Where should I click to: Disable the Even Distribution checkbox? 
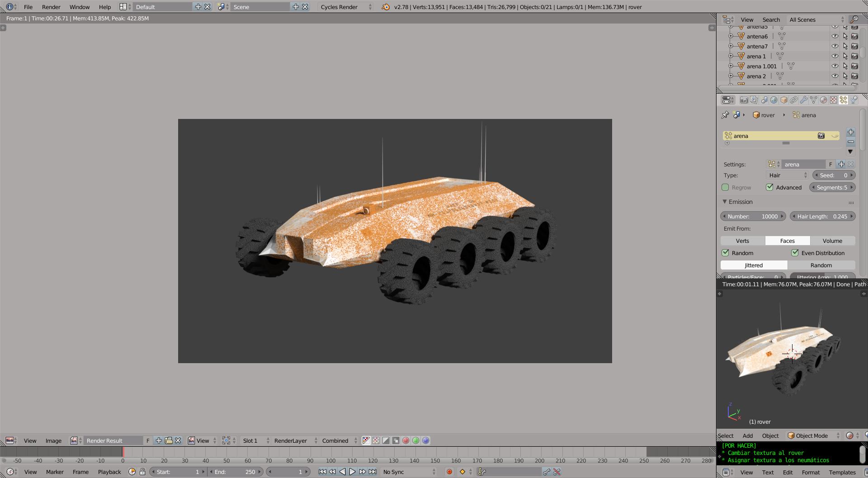click(795, 253)
